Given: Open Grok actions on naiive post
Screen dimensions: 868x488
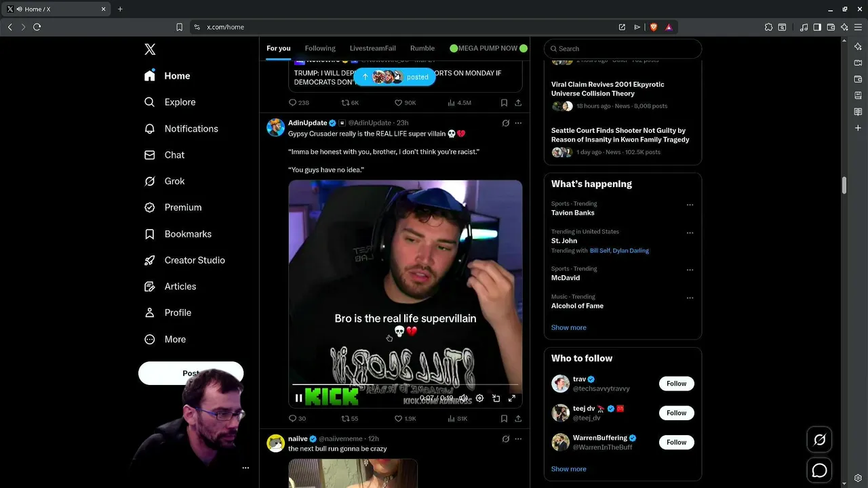Looking at the screenshot, I should tap(505, 439).
